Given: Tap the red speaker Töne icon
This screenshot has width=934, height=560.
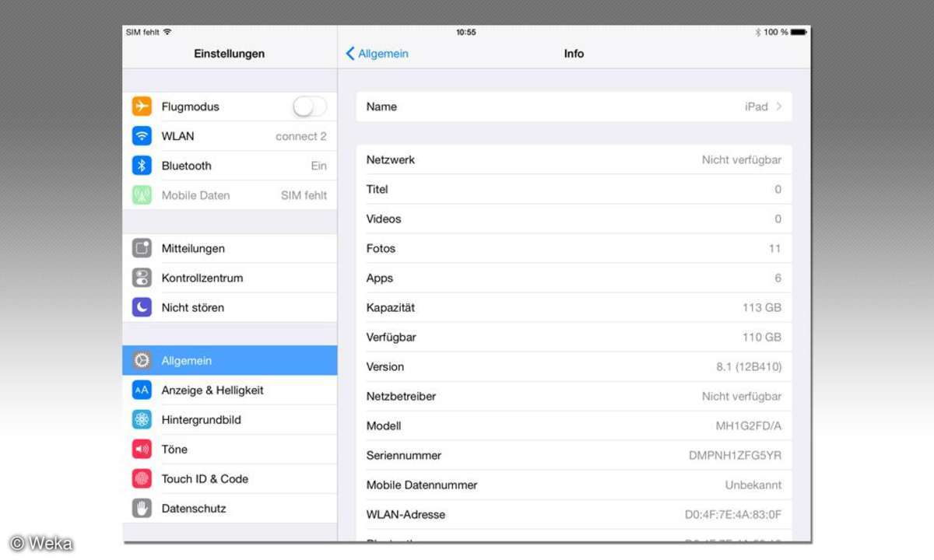Looking at the screenshot, I should [x=142, y=449].
